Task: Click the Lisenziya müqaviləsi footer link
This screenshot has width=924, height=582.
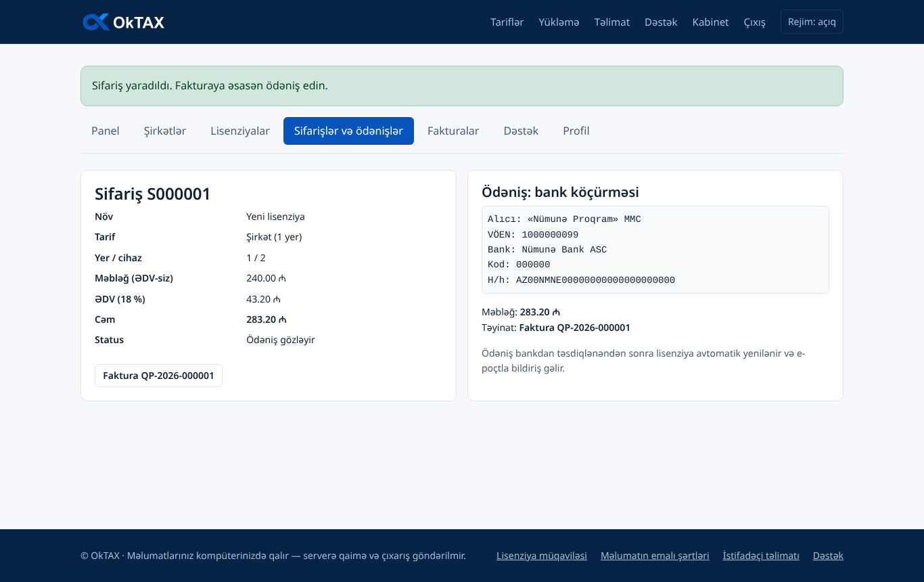Action: pos(542,556)
